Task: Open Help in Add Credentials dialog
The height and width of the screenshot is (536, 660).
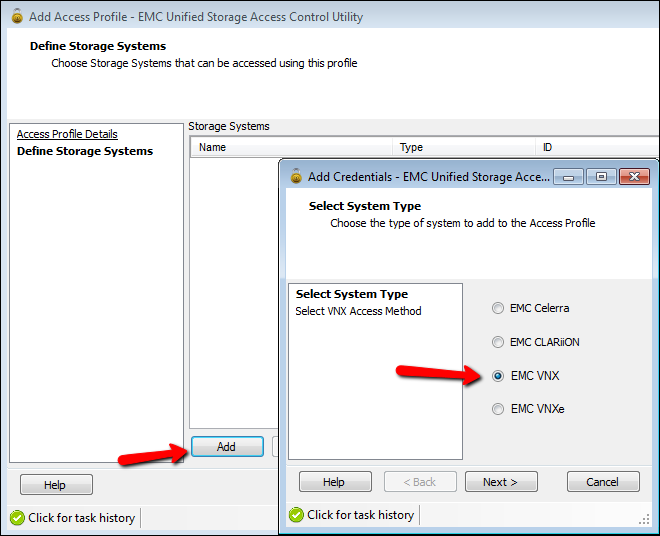Action: coord(335,482)
